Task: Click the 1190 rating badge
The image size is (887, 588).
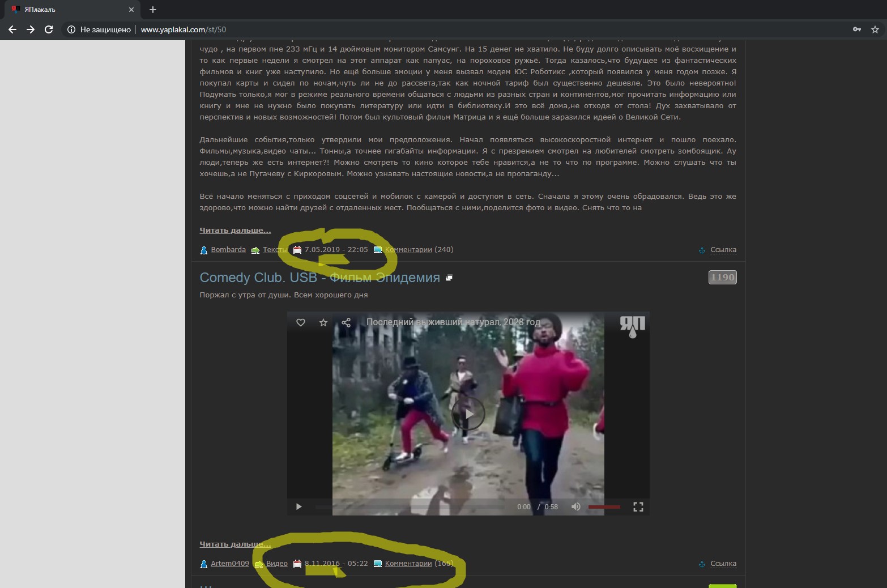Action: click(x=722, y=278)
